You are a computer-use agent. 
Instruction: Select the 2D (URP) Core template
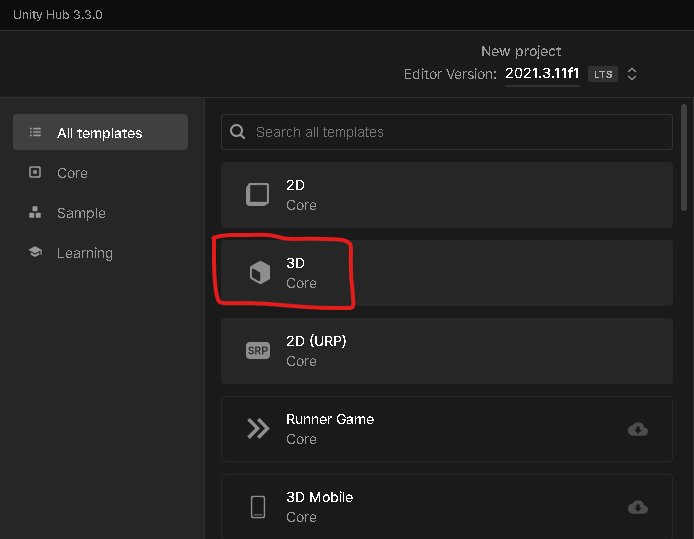coord(446,351)
